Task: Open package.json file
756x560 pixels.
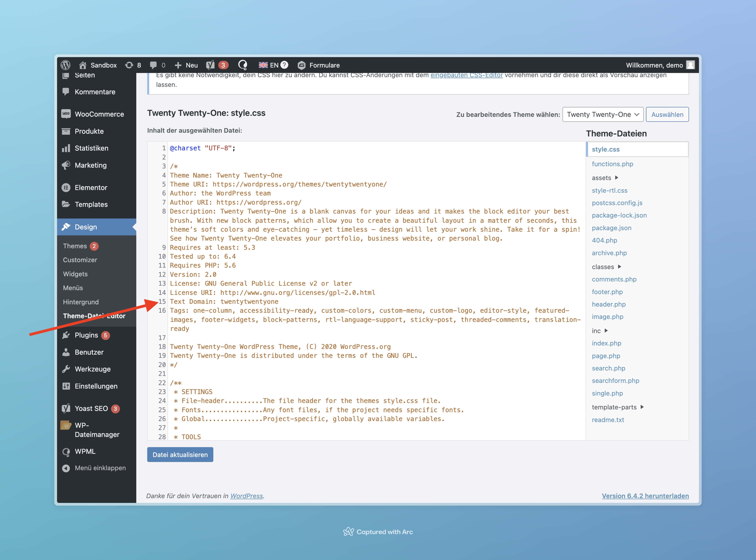Action: point(611,228)
